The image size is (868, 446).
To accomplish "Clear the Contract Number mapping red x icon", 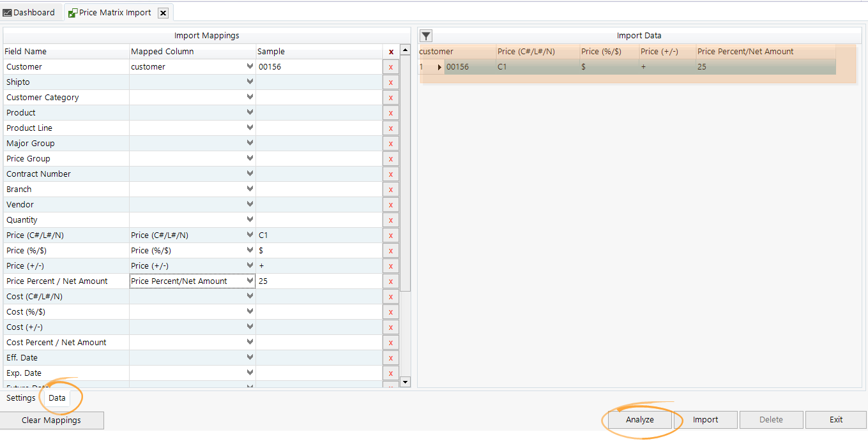I will click(x=390, y=174).
